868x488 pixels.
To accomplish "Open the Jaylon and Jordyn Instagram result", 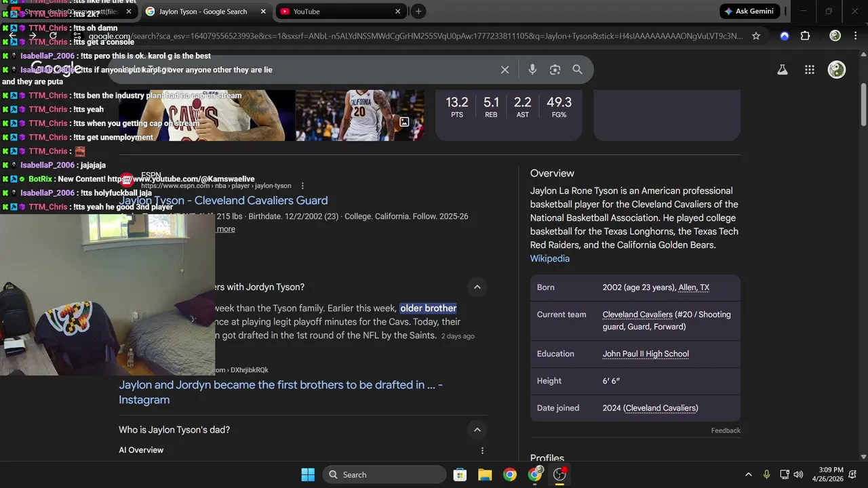I will pos(281,392).
